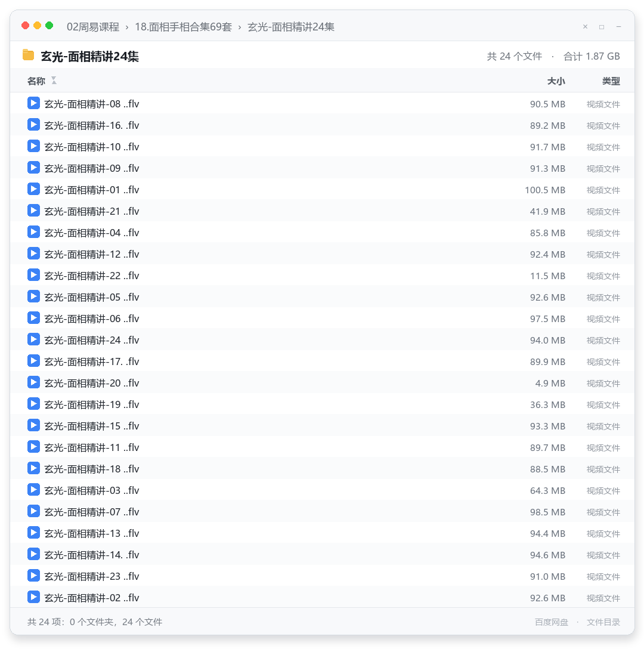Sort files by the 大小 column header
The height and width of the screenshot is (649, 644).
pyautogui.click(x=556, y=81)
